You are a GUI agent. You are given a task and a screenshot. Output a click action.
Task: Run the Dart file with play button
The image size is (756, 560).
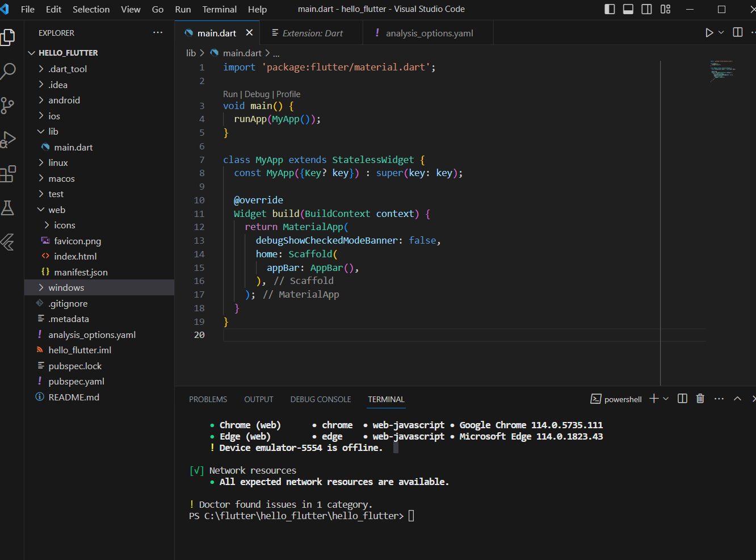pos(709,33)
